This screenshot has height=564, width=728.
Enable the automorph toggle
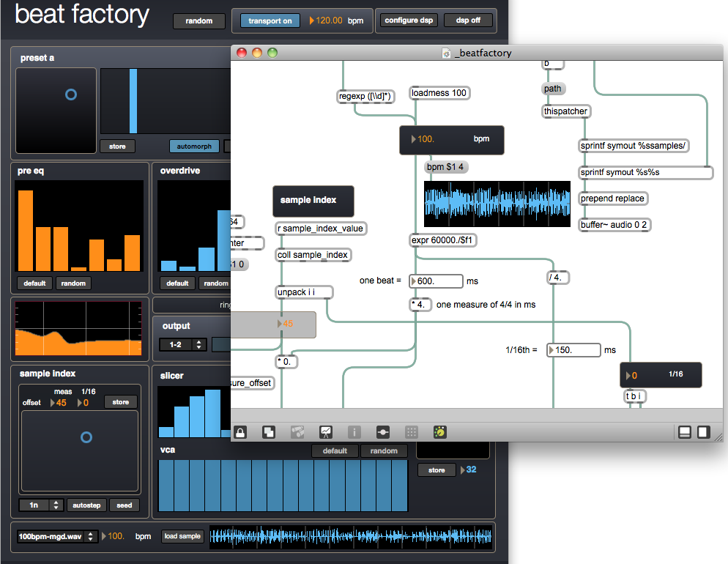pos(194,146)
